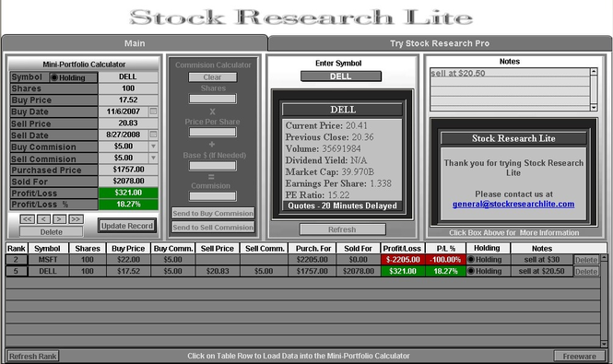Click table scrollbar up arrow
This screenshot has height=364, width=613.
pos(604,258)
